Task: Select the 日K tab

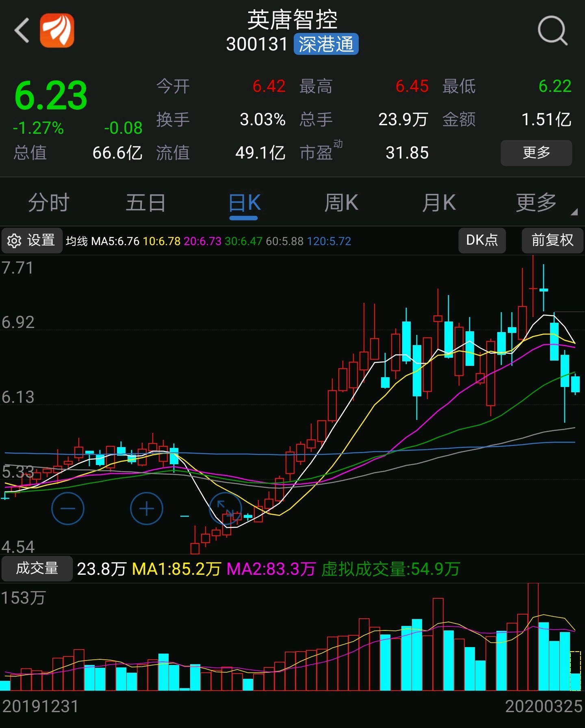Action: 244,202
